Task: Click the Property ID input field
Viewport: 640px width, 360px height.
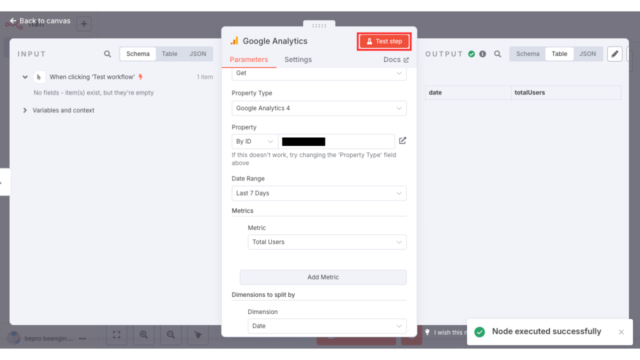Action: [337, 142]
